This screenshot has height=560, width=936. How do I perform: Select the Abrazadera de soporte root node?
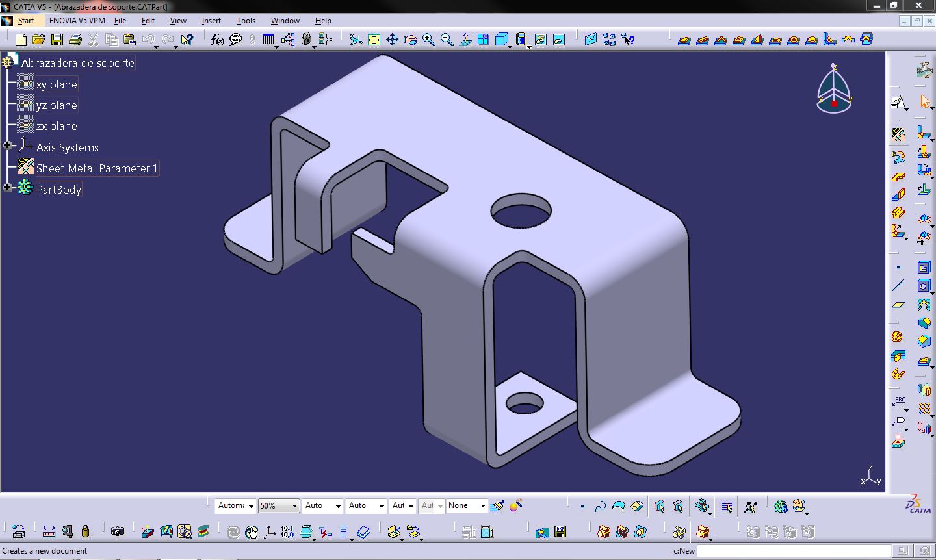pos(78,63)
